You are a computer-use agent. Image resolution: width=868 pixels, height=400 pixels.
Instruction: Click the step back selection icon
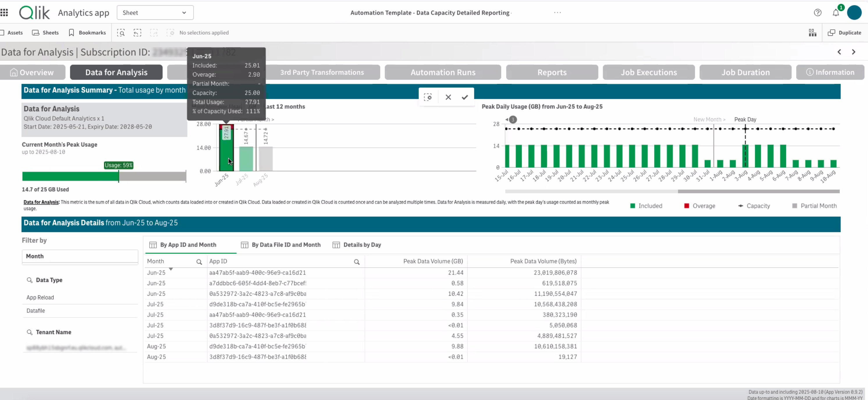tap(137, 32)
